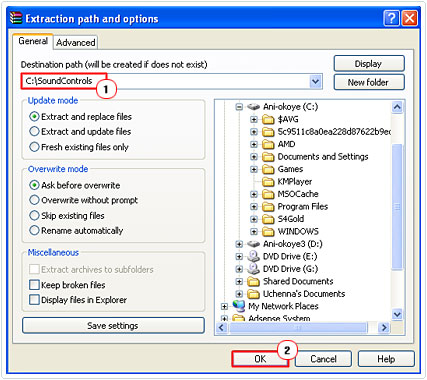Expand the Documents and Settings node

[x=254, y=157]
